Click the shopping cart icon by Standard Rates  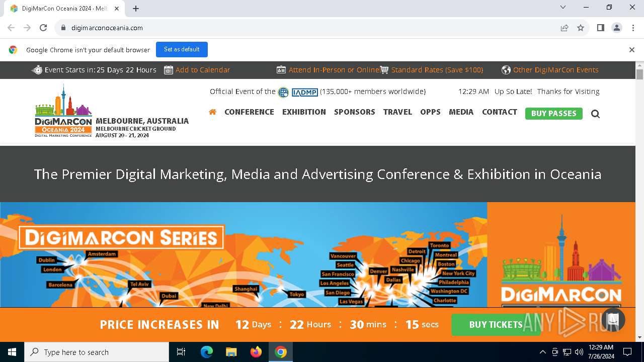tap(384, 70)
